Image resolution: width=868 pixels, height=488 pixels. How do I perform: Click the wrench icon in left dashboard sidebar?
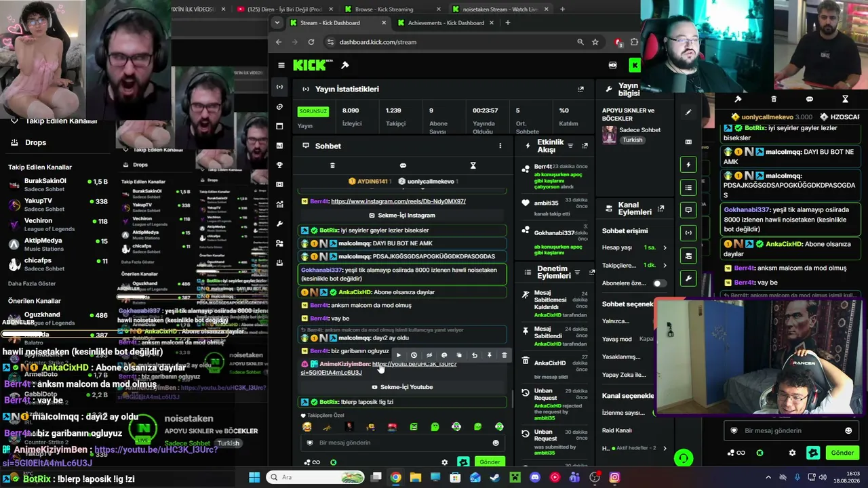tap(279, 224)
